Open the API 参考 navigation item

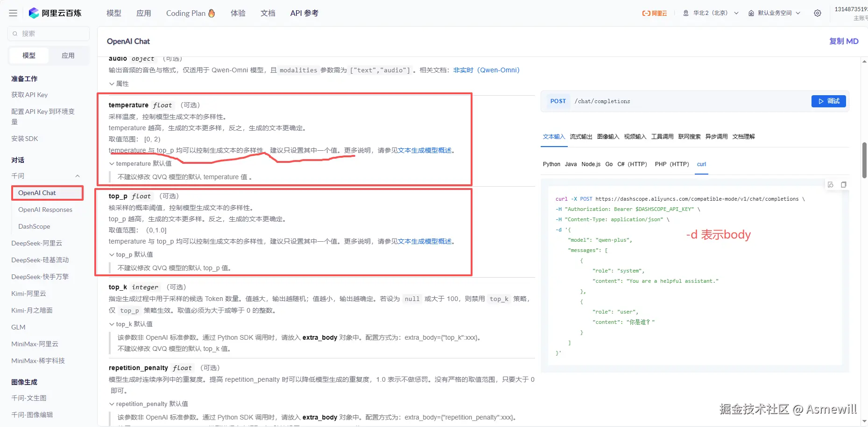(304, 13)
